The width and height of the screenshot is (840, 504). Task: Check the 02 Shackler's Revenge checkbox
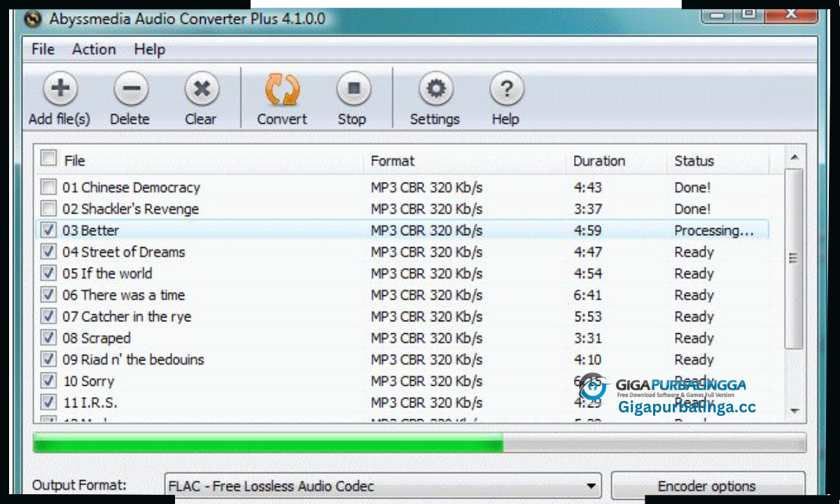(x=48, y=209)
